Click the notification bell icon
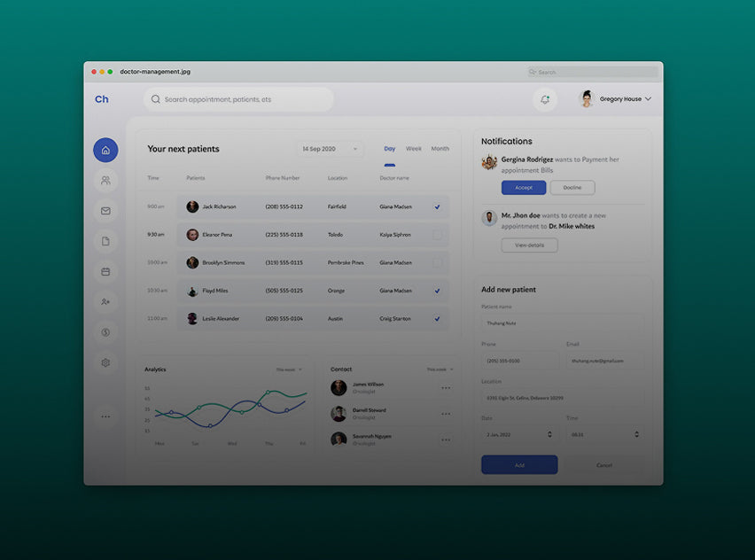The width and height of the screenshot is (755, 560). 545,99
